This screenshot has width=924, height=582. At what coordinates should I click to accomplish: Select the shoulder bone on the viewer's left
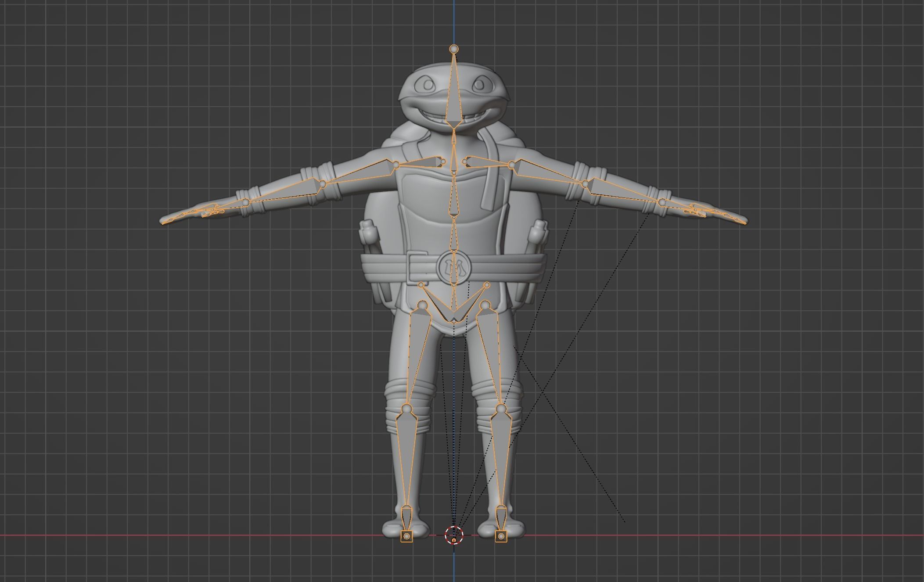click(421, 162)
